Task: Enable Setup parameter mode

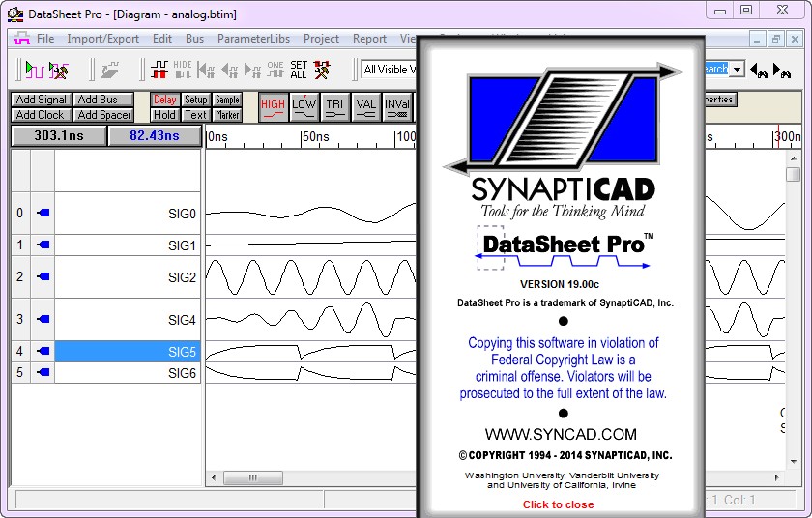Action: 195,100
